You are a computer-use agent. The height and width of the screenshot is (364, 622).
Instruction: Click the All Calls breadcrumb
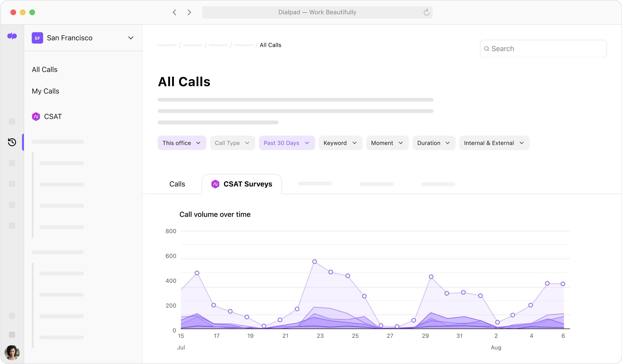[270, 45]
